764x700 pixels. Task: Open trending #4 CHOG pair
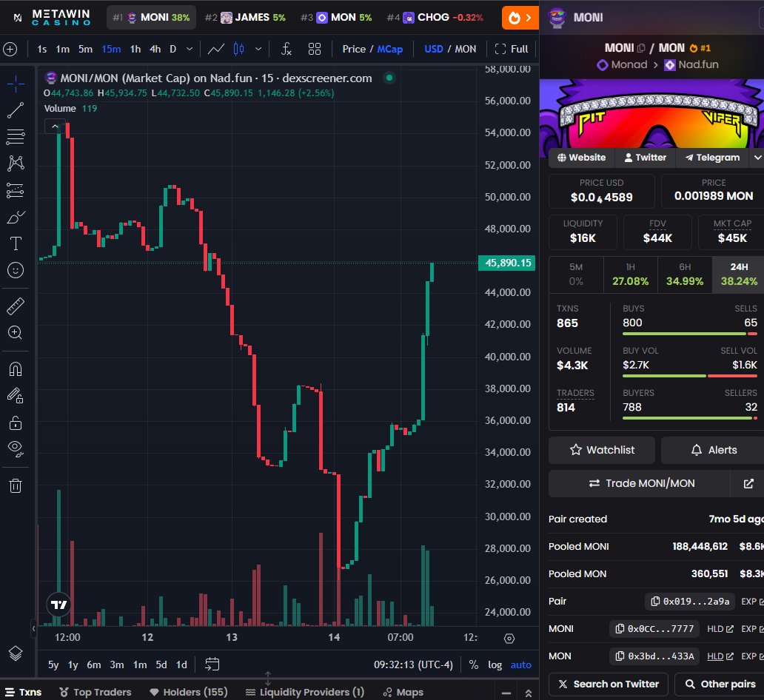(x=435, y=18)
